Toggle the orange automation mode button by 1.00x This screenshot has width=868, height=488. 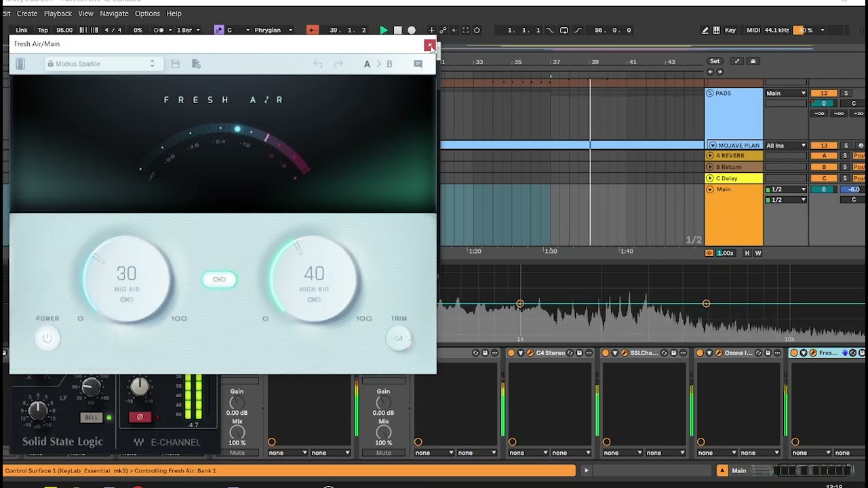tap(709, 253)
